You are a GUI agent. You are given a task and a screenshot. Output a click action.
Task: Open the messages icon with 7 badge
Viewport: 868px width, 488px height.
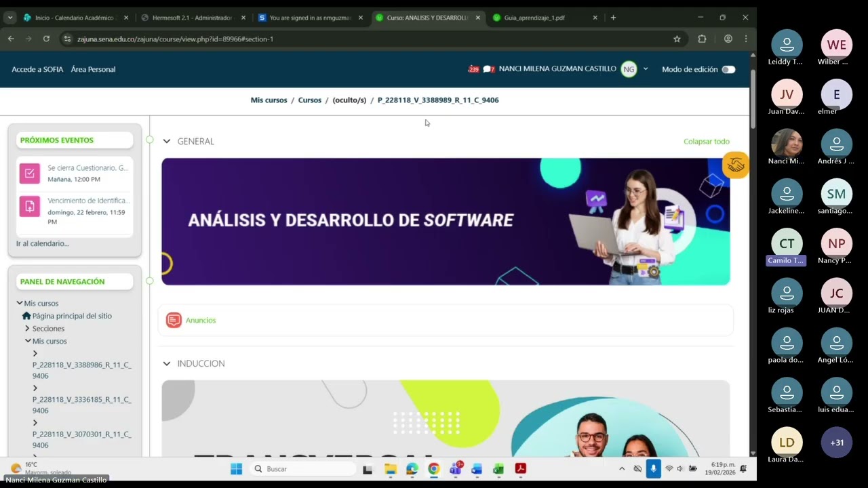(488, 69)
